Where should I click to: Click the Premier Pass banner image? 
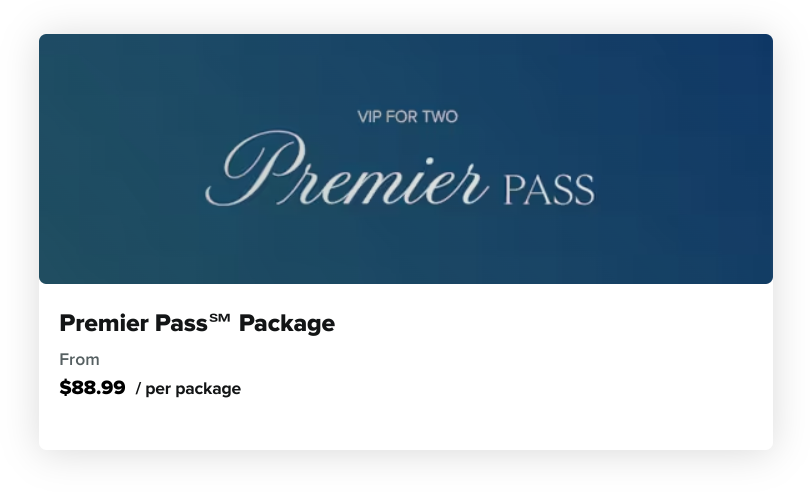406,159
